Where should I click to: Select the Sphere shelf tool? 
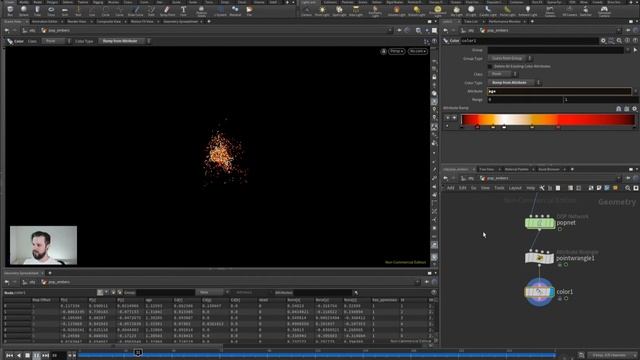click(x=24, y=11)
